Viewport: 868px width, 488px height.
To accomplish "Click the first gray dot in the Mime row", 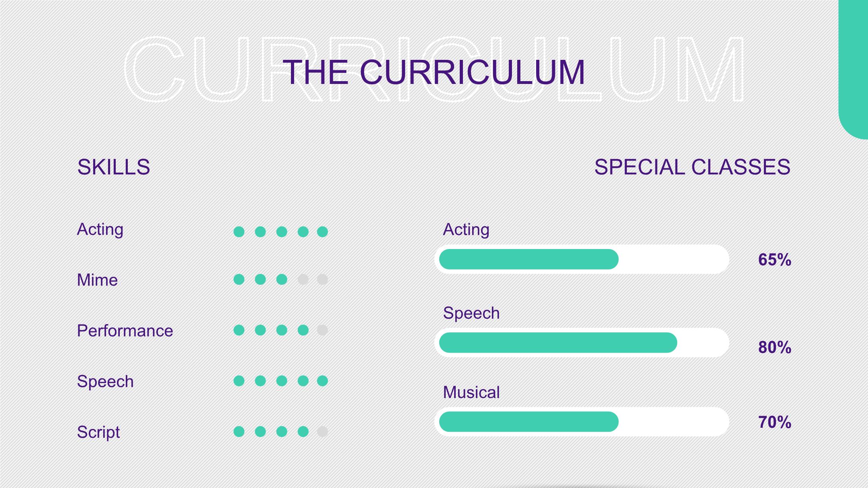I will point(303,280).
